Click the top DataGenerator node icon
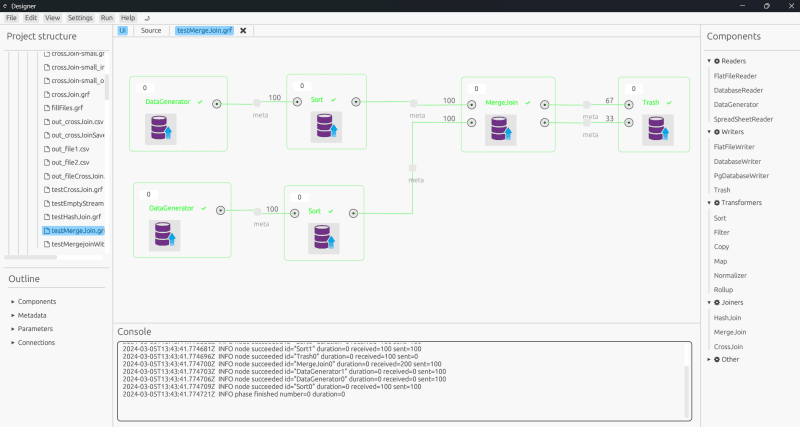Image resolution: width=800 pixels, height=427 pixels. click(161, 129)
